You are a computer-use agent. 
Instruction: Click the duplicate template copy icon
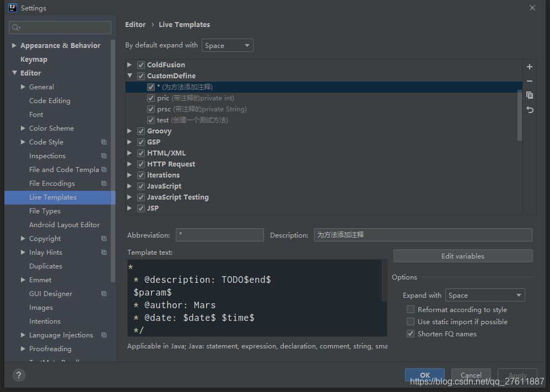[530, 95]
